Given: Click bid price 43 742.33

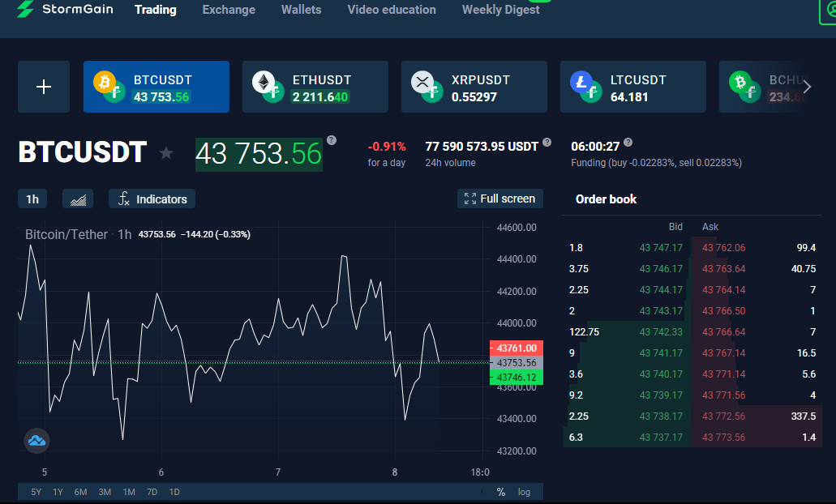Looking at the screenshot, I should pos(661,332).
